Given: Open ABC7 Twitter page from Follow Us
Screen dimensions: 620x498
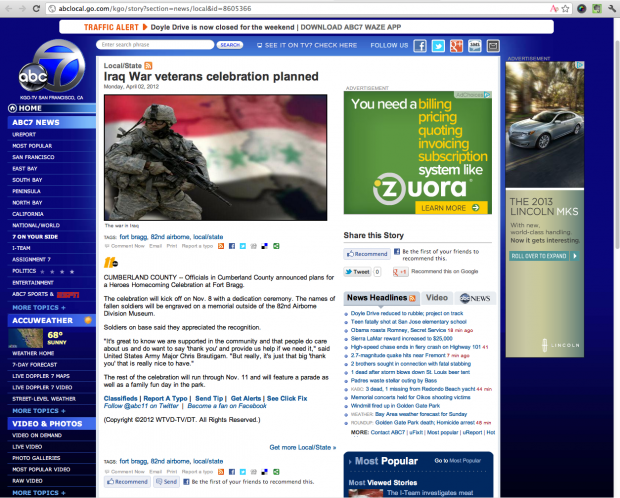Looking at the screenshot, I should pyautogui.click(x=438, y=46).
